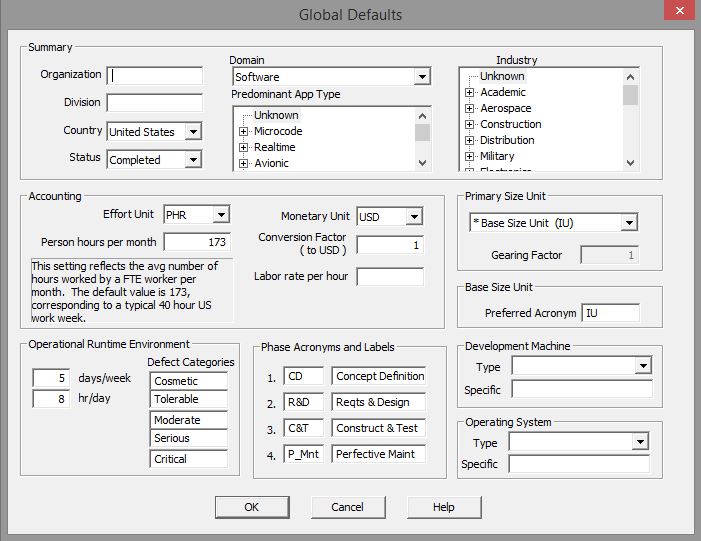The width and height of the screenshot is (701, 541).
Task: Click the days/week input field
Action: pyautogui.click(x=51, y=378)
